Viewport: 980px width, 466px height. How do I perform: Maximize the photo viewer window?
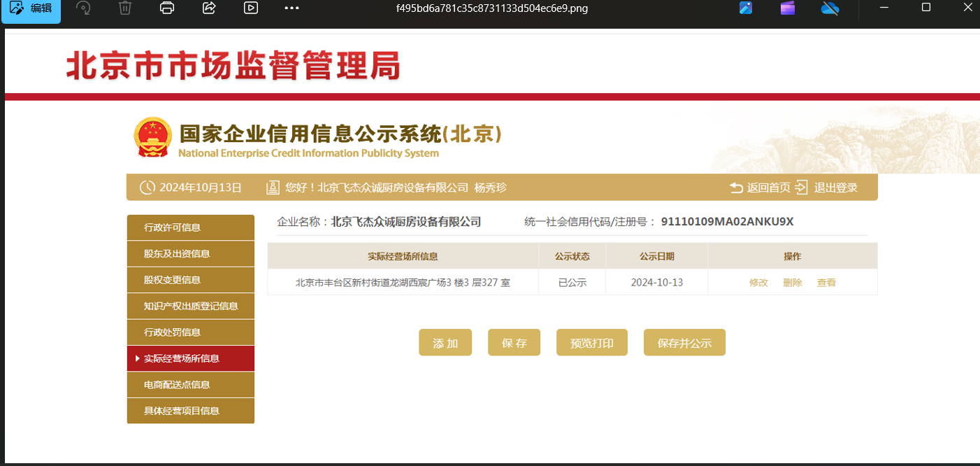926,7
